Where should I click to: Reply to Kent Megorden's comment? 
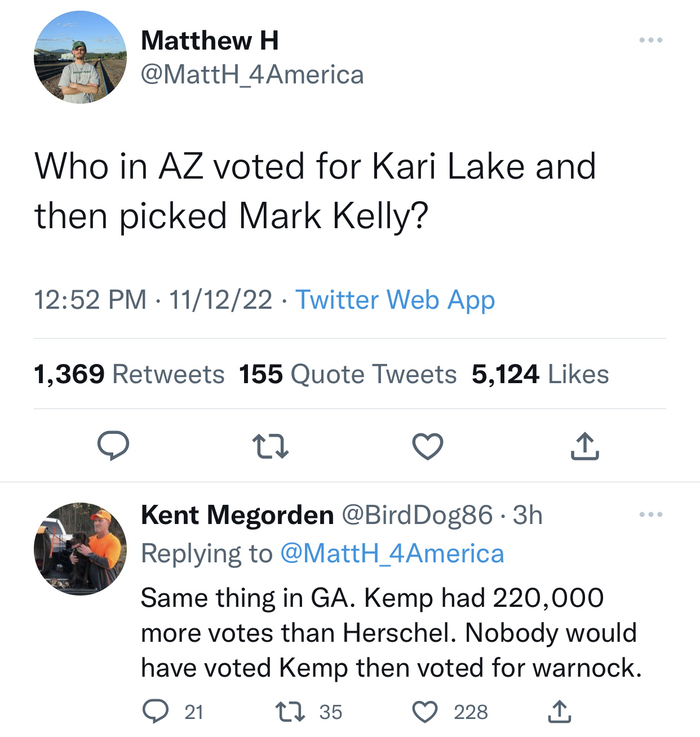(x=155, y=711)
